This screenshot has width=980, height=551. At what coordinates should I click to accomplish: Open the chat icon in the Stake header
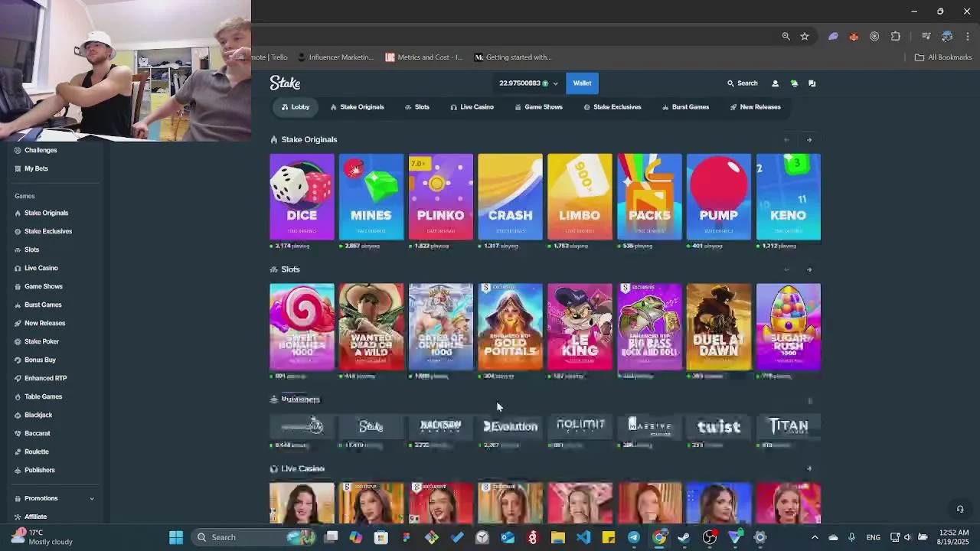click(x=812, y=83)
